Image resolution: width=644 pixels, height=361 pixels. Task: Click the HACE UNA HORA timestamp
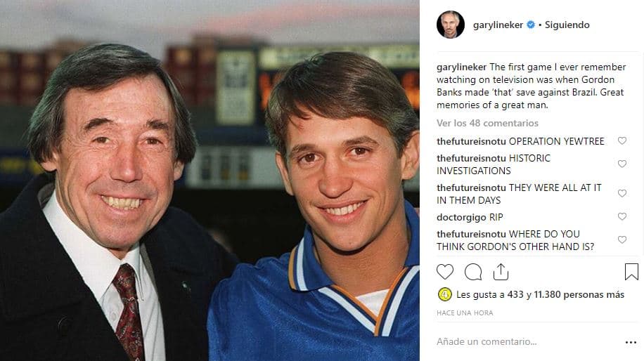pyautogui.click(x=465, y=313)
